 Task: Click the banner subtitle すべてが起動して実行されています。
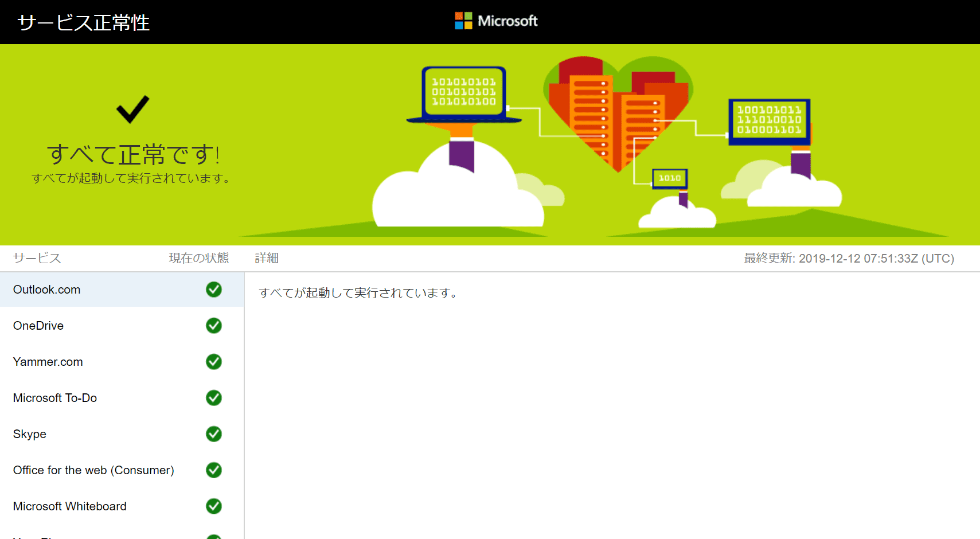click(132, 178)
